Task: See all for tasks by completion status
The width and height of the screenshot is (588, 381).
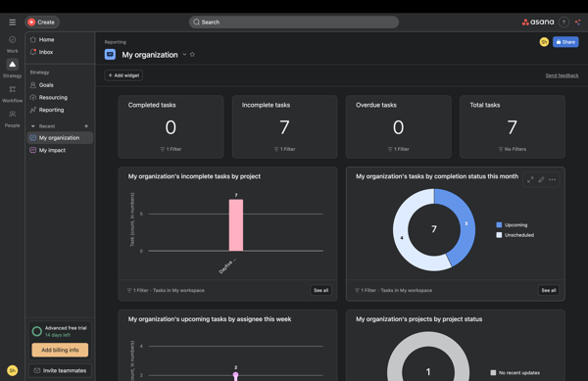Action: [549, 290]
